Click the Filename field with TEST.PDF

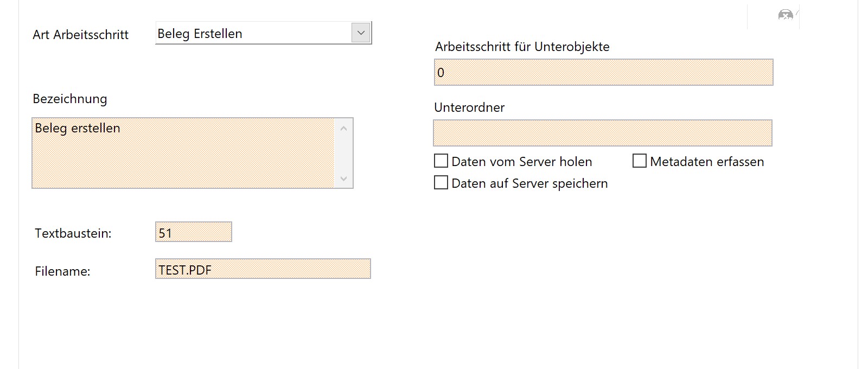pos(263,269)
